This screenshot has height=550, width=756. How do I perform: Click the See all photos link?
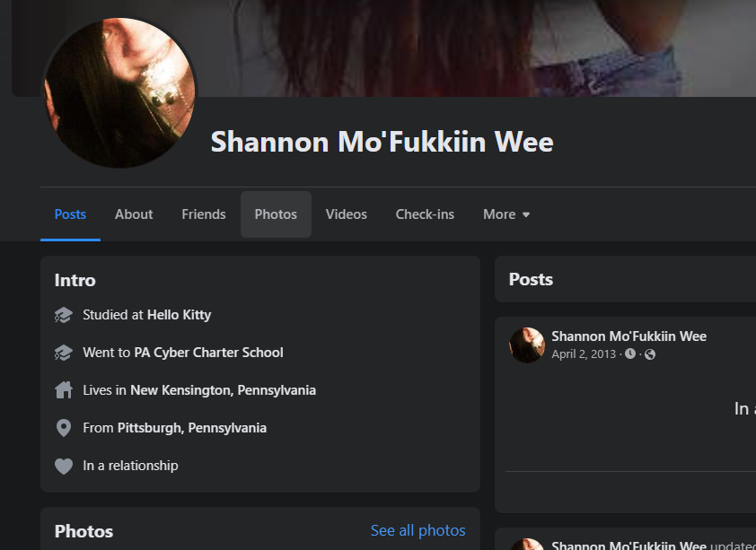click(418, 531)
